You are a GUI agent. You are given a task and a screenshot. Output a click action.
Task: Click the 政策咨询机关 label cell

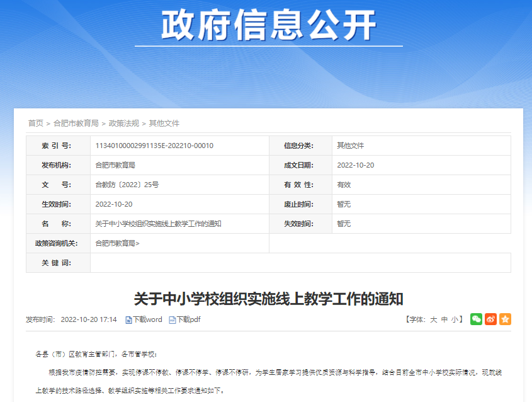click(58, 243)
